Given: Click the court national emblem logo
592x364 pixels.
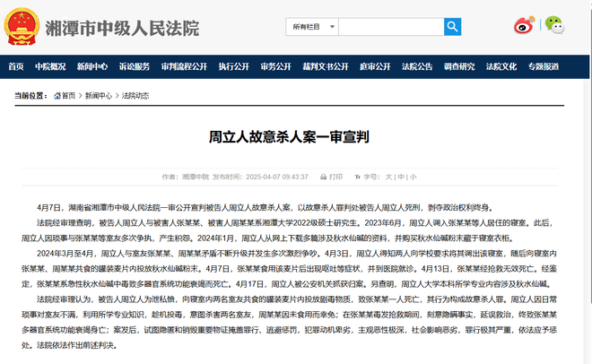Looking at the screenshot, I should [x=22, y=26].
